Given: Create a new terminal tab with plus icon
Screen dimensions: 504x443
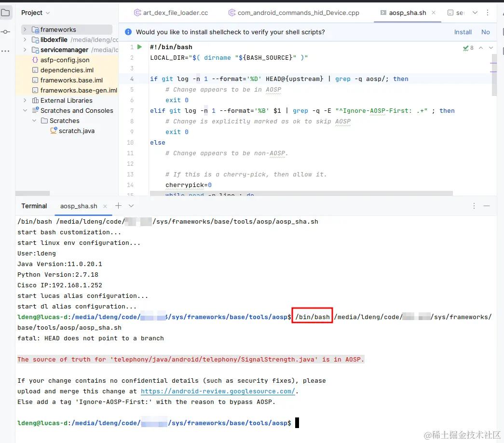Looking at the screenshot, I should 118,206.
